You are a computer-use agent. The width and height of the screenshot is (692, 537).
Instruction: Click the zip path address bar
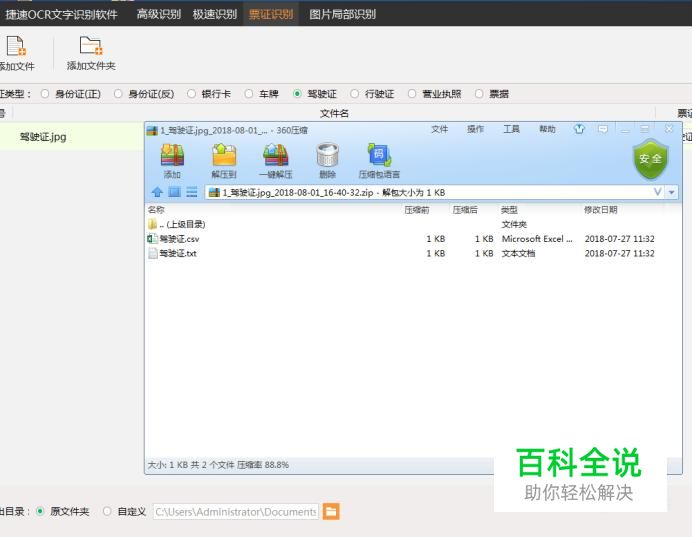click(435, 192)
